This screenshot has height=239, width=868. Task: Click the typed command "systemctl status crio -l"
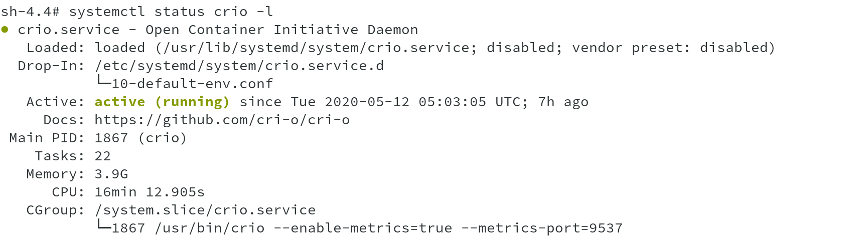(x=171, y=12)
